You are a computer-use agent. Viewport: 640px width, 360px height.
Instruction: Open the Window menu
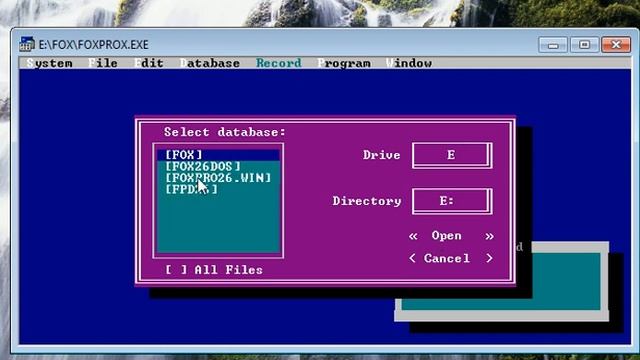409,63
